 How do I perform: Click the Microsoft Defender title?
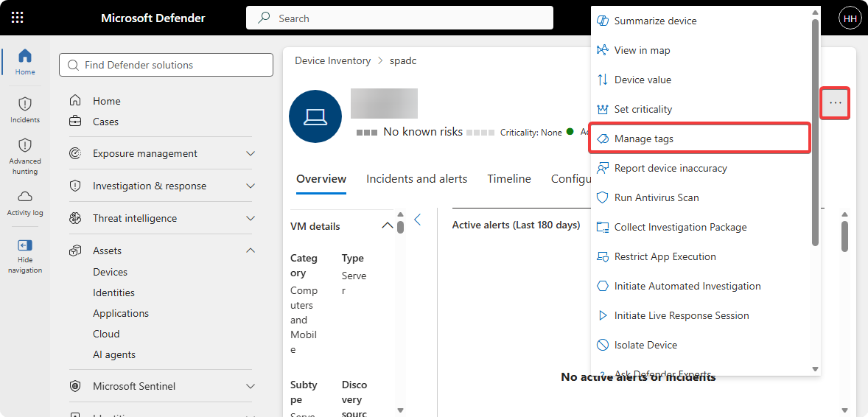tap(153, 18)
